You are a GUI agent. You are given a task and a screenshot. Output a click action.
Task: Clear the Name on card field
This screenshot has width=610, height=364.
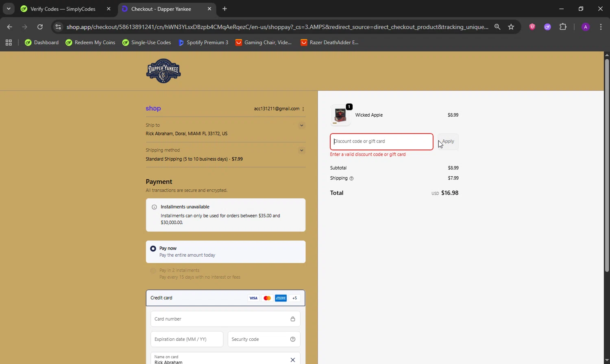(293, 360)
